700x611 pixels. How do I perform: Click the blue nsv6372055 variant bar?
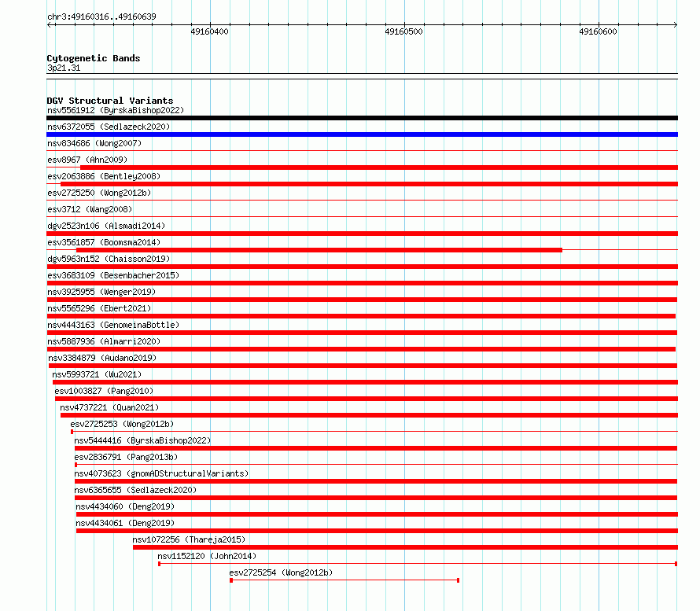tap(362, 134)
